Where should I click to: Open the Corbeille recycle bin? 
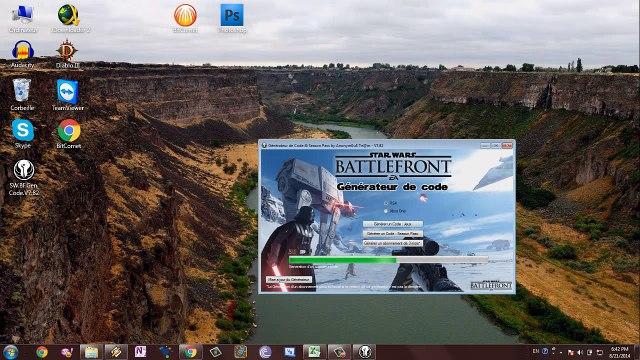point(22,94)
